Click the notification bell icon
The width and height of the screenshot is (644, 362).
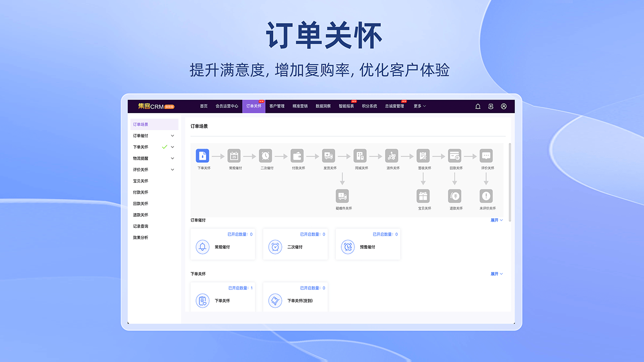coord(478,107)
